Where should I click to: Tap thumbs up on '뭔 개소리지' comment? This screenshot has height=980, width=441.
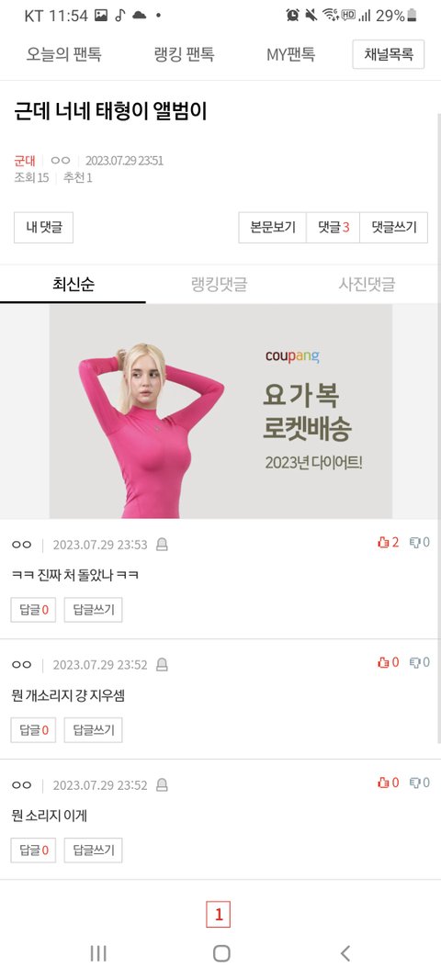[388, 662]
